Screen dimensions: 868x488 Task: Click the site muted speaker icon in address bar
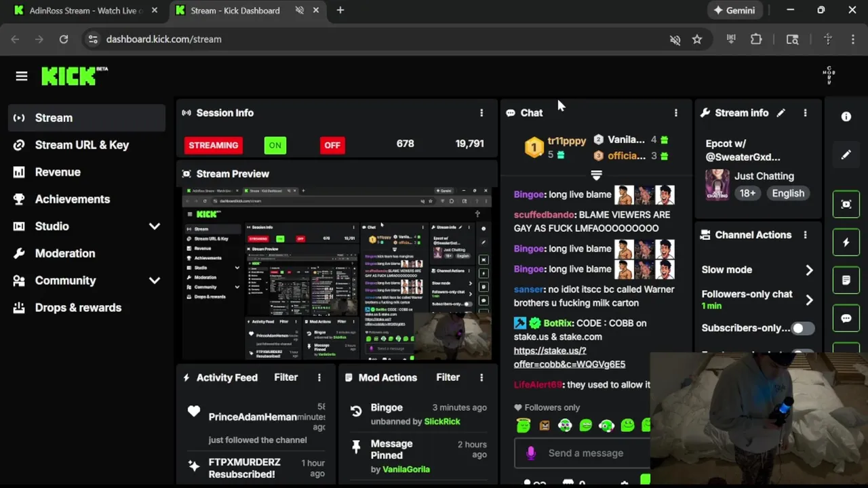click(675, 39)
